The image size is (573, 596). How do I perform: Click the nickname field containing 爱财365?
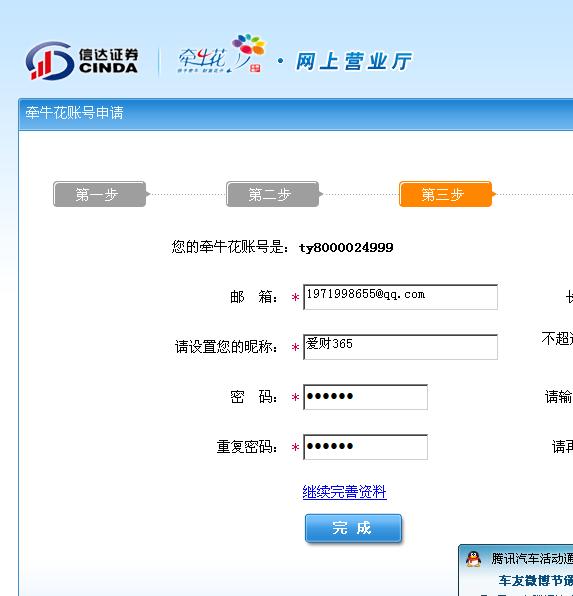(400, 347)
